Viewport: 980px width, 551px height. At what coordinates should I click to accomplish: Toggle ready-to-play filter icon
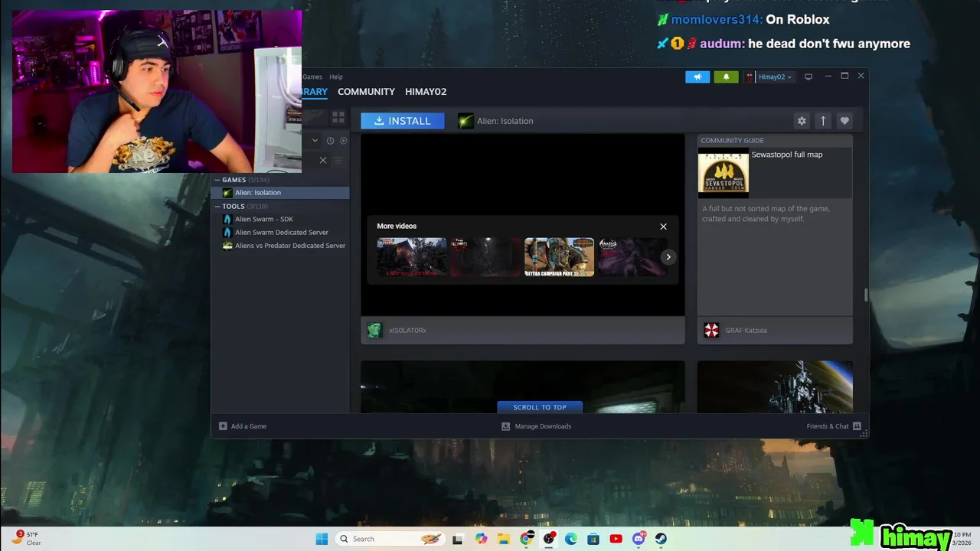(x=343, y=141)
